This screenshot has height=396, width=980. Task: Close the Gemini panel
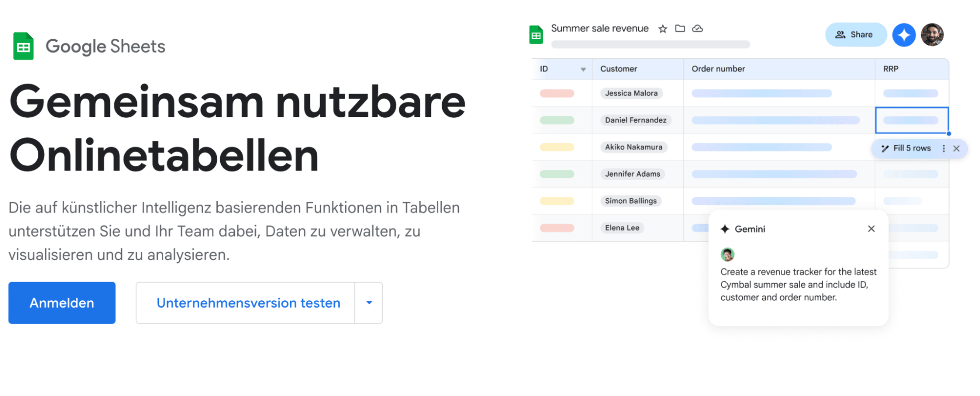pos(871,229)
